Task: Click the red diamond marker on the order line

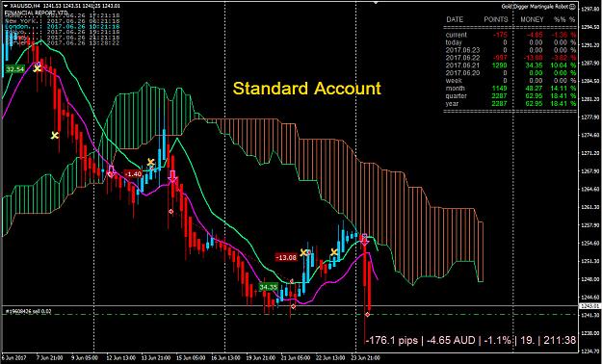Action: (x=367, y=315)
